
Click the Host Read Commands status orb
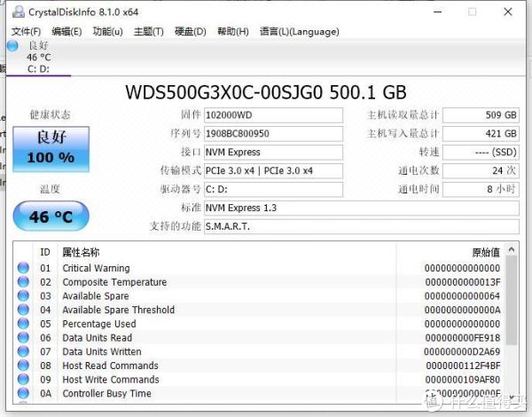pos(23,365)
